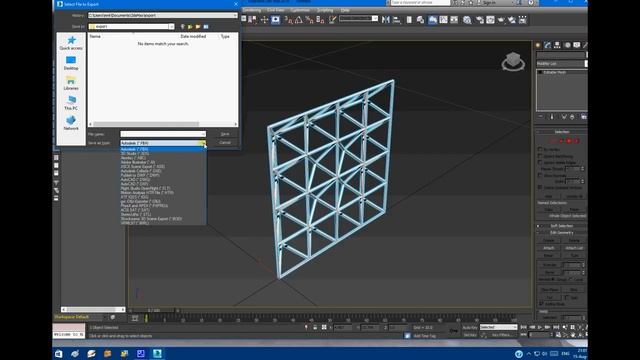Switch to the Display command panel
The height and width of the screenshot is (360, 640).
pos(577,45)
